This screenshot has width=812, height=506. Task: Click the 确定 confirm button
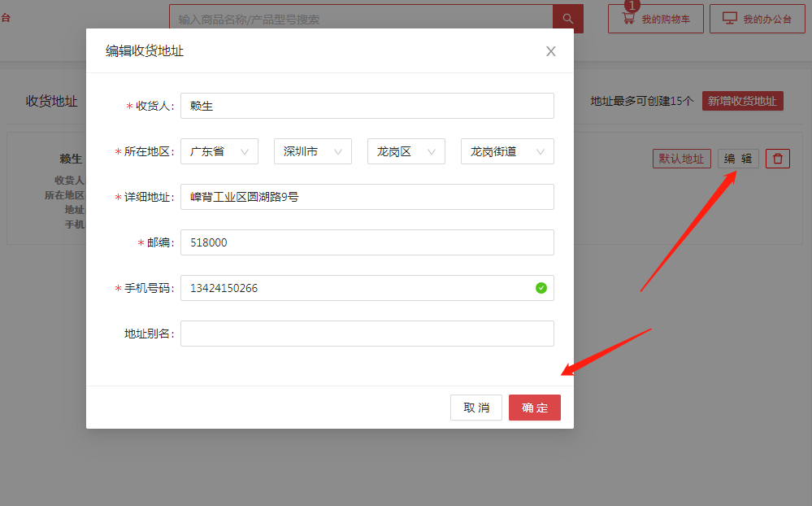(535, 408)
